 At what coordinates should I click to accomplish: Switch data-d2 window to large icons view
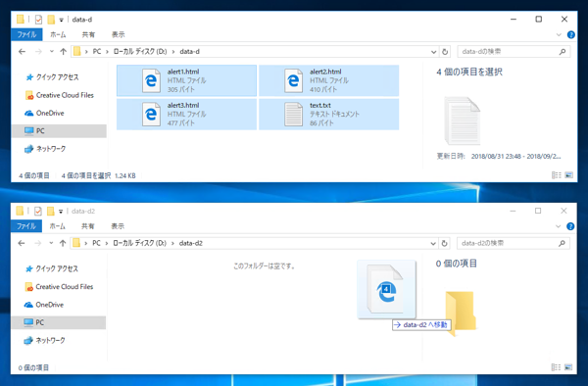click(568, 367)
